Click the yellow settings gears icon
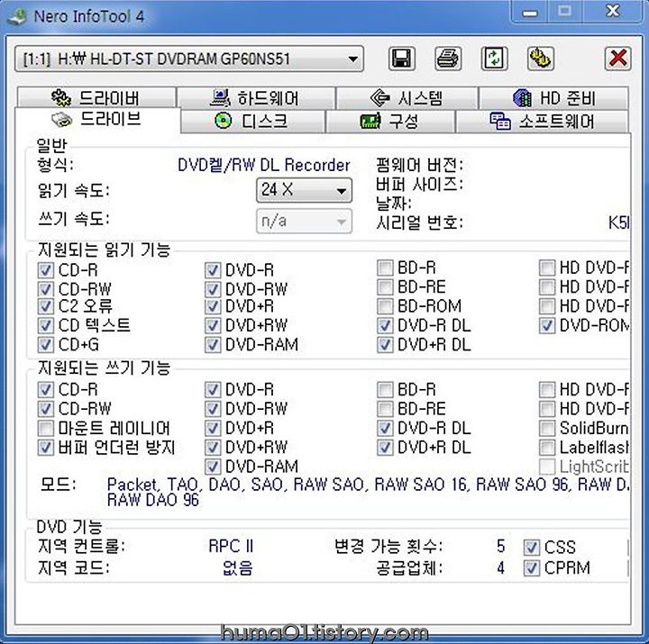Image resolution: width=649 pixels, height=644 pixels. 541,59
